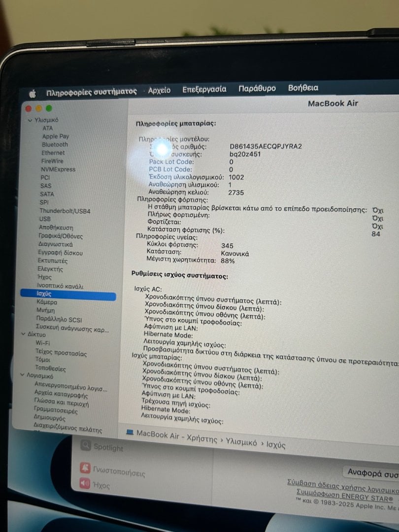Select SATA in the sidebar
Screen dimensions: 399x532
point(47,194)
